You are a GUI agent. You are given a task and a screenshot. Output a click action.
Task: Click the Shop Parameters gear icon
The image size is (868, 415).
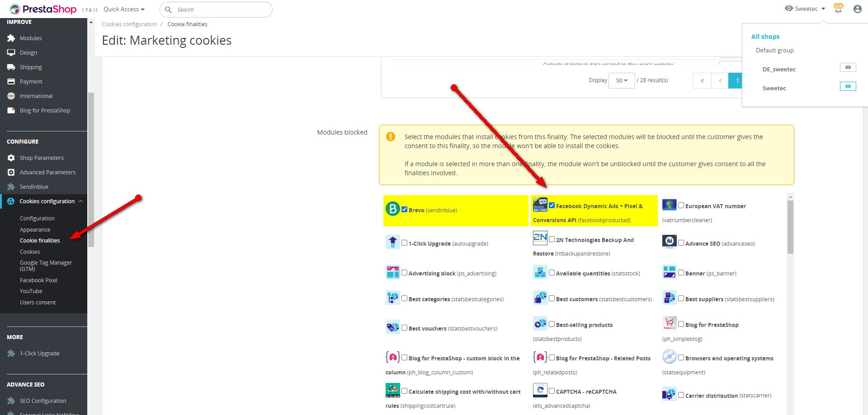(11, 158)
